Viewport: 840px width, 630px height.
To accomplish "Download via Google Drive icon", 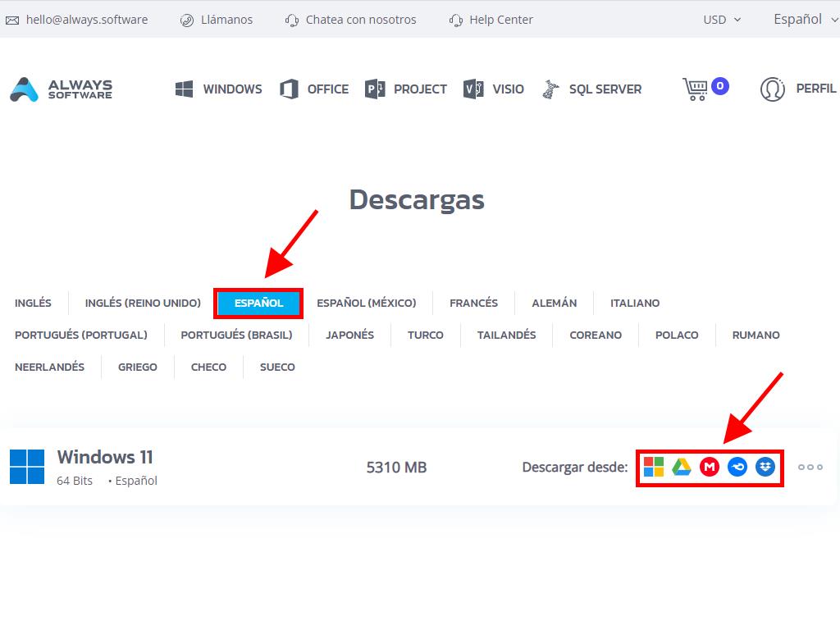I will [x=682, y=468].
